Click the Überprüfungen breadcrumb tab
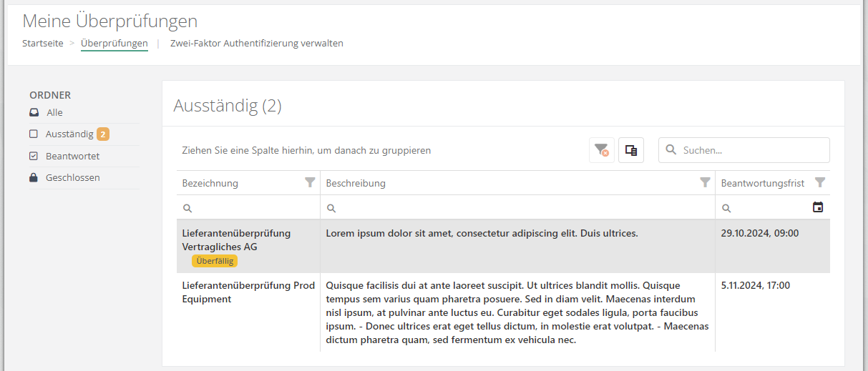The image size is (868, 371). [x=114, y=44]
